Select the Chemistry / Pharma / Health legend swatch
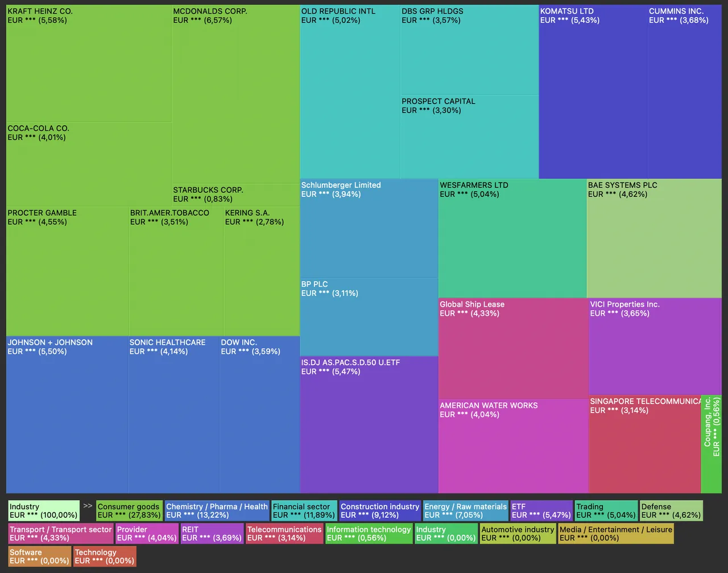The width and height of the screenshot is (728, 573). [x=217, y=510]
